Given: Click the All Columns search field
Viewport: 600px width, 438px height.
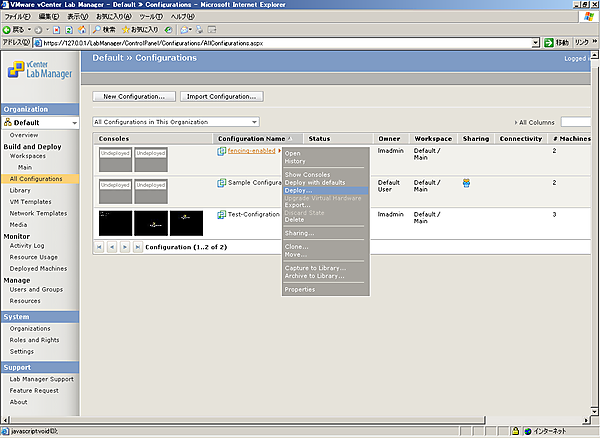Looking at the screenshot, I should click(575, 121).
